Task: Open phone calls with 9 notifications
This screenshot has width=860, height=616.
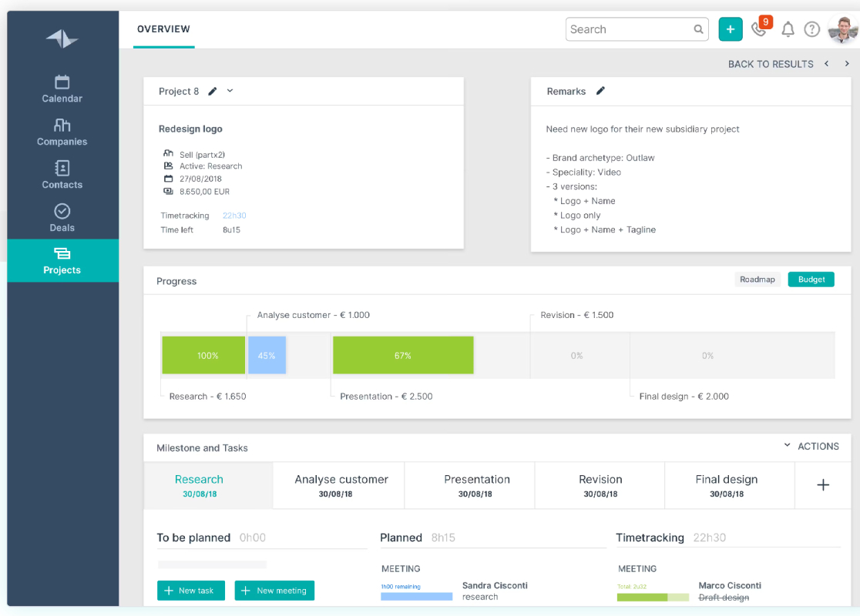Action: tap(759, 29)
